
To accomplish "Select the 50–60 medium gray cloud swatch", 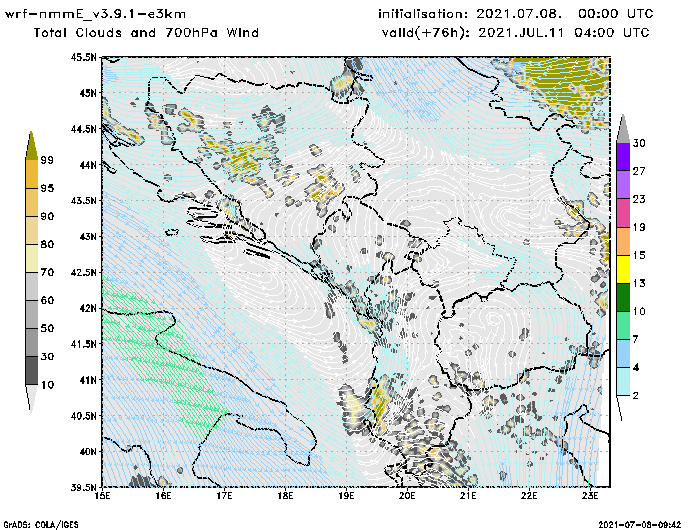I will click(x=31, y=315).
